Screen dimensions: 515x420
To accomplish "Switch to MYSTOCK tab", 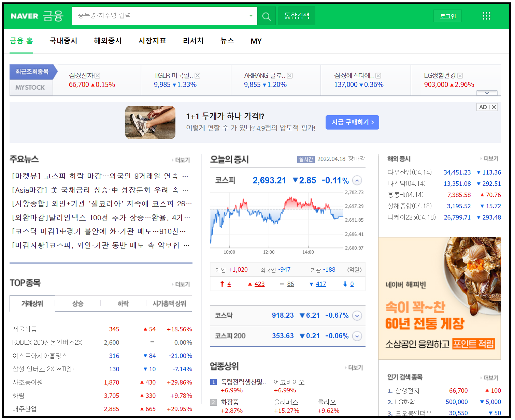I will click(30, 88).
